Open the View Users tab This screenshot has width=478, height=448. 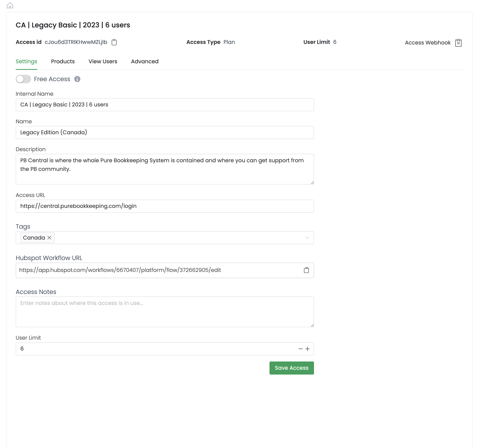(103, 62)
